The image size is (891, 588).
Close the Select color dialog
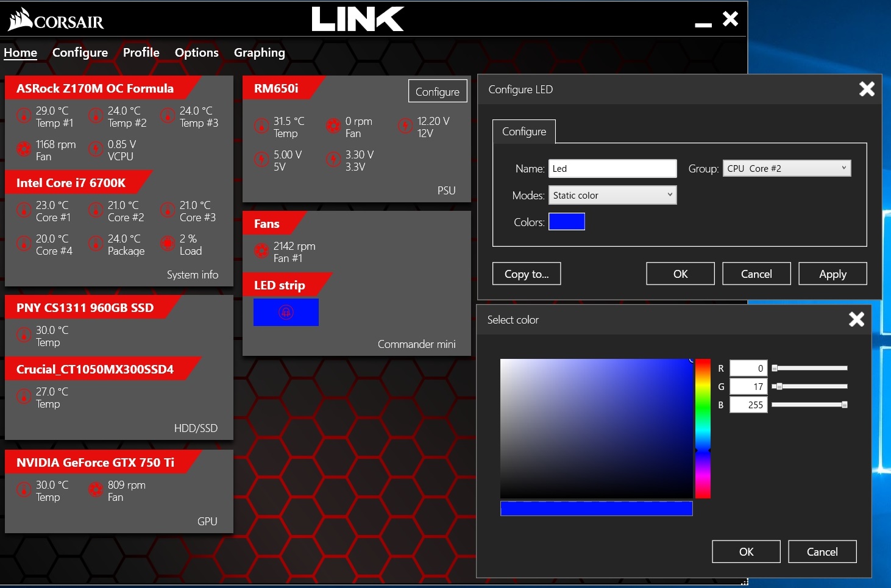click(856, 319)
